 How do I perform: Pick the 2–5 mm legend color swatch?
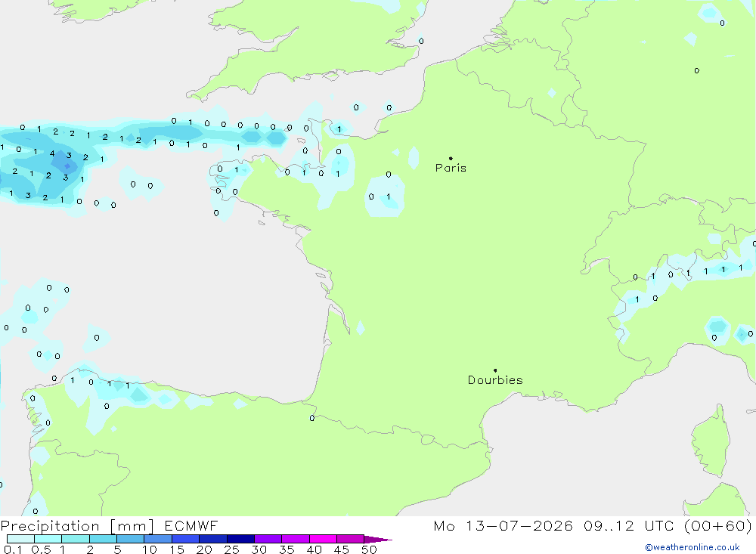pos(103,539)
